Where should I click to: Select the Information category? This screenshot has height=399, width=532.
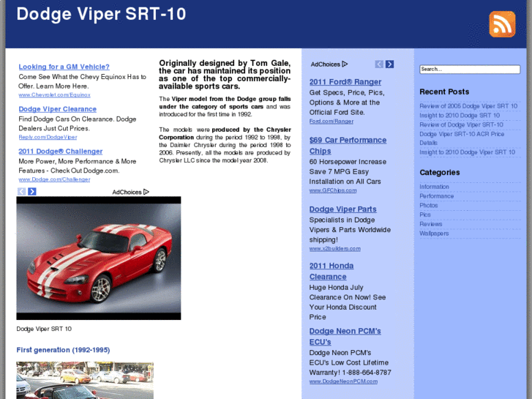point(434,187)
